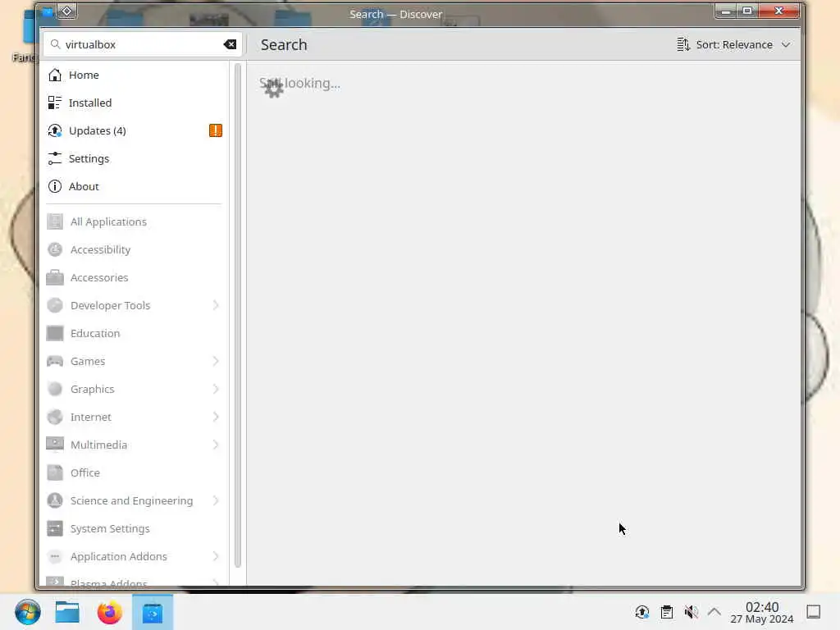Click the Multimedia category icon
This screenshot has width=840, height=630.
(x=55, y=445)
